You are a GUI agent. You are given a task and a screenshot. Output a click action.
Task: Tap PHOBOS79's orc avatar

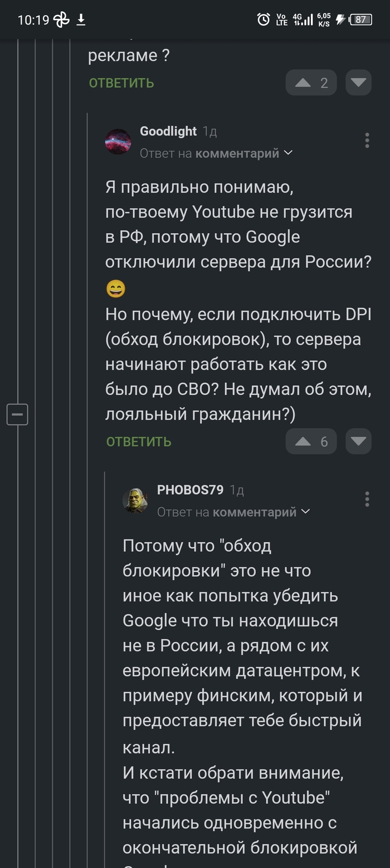135,500
